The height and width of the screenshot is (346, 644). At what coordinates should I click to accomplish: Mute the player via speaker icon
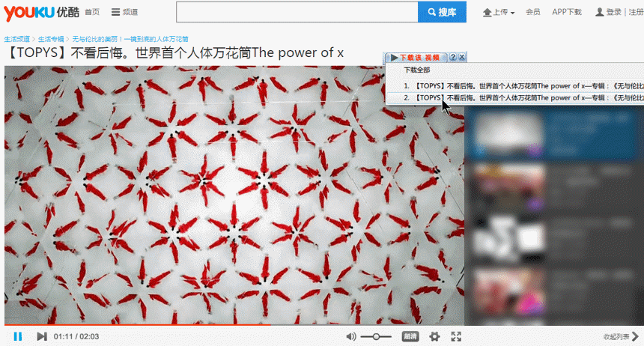pyautogui.click(x=351, y=337)
